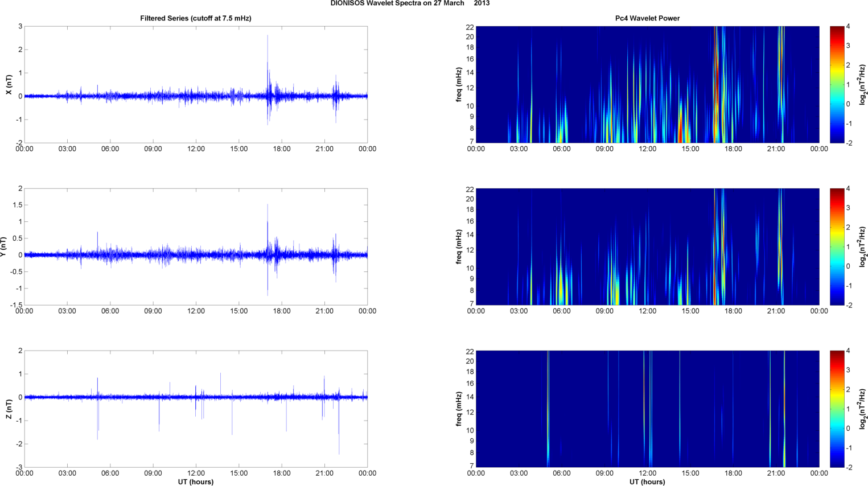Select the Filtered Series column title
The height and width of the screenshot is (486, 868).
(x=195, y=18)
